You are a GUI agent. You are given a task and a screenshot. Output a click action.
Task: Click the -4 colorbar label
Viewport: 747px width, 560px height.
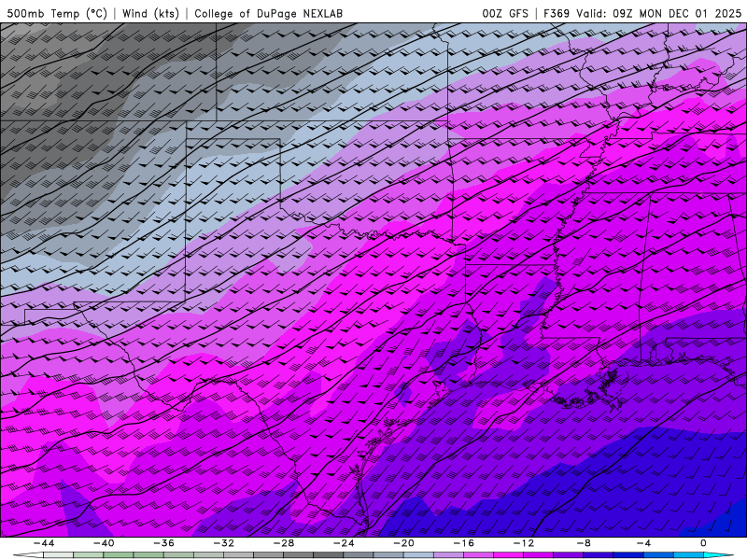[x=643, y=543]
